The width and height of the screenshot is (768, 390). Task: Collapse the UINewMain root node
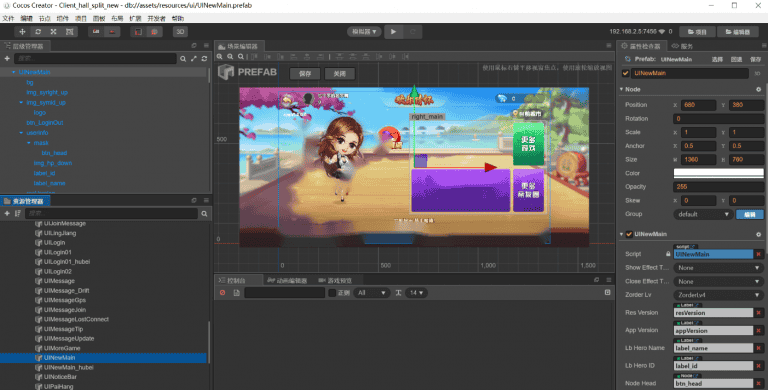coord(14,72)
